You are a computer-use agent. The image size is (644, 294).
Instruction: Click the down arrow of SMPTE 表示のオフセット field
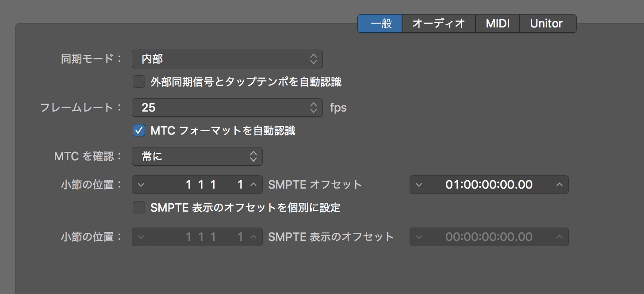(419, 237)
